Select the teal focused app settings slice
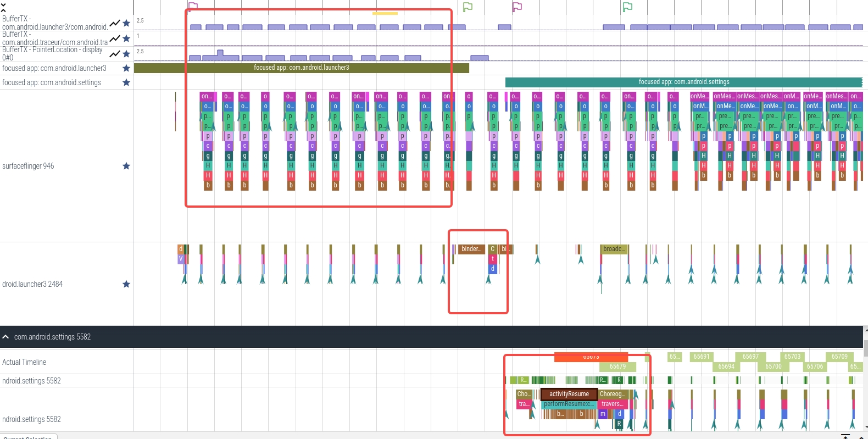This screenshot has height=439, width=868. coord(684,82)
